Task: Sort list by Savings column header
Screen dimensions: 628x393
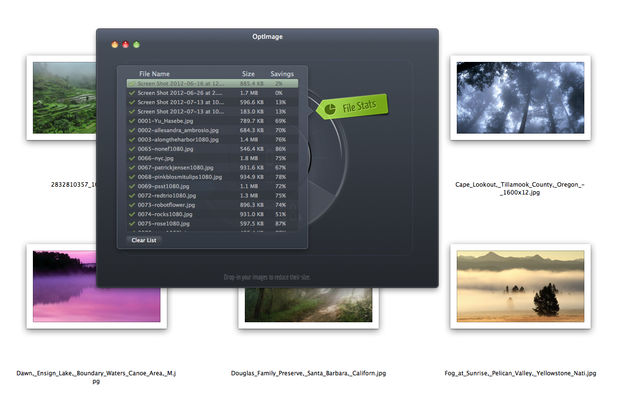Action: [282, 74]
